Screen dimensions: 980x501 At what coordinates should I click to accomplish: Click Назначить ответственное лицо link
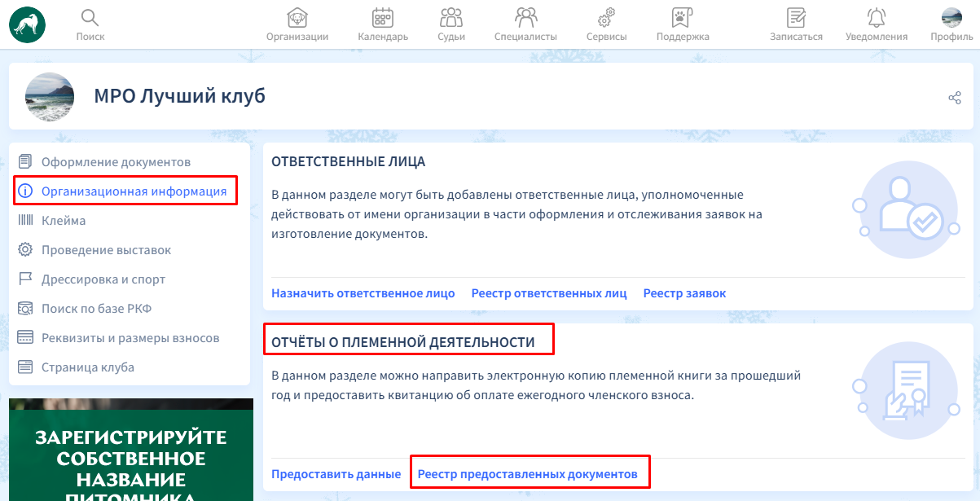point(363,293)
